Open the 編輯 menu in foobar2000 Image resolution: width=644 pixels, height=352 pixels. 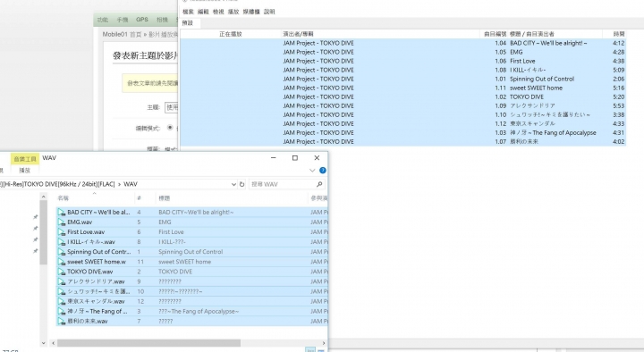[203, 12]
